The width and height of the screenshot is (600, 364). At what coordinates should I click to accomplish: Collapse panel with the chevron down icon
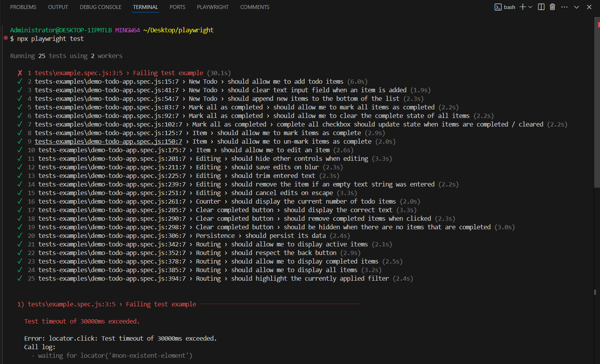tap(577, 7)
